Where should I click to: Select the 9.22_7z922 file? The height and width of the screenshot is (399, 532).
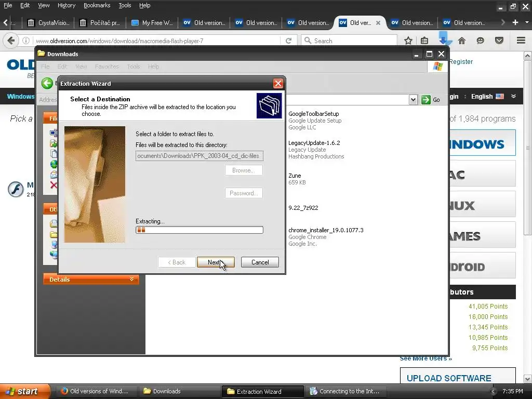303,208
